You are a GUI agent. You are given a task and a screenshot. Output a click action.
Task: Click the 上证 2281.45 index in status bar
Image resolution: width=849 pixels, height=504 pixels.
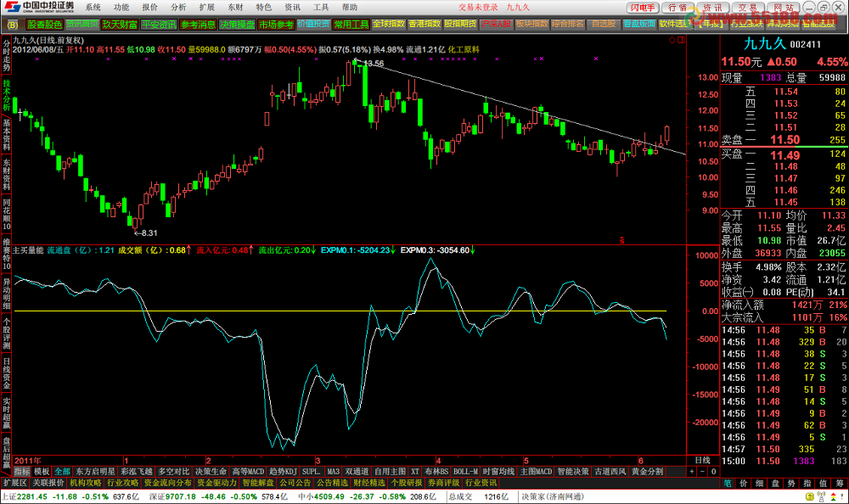(25, 496)
